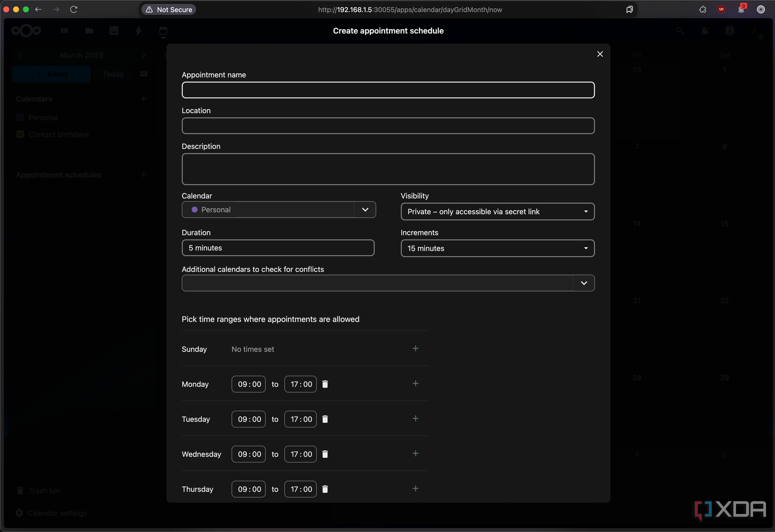The image size is (775, 532).
Task: Edit Monday end time 17:00
Action: coord(300,384)
